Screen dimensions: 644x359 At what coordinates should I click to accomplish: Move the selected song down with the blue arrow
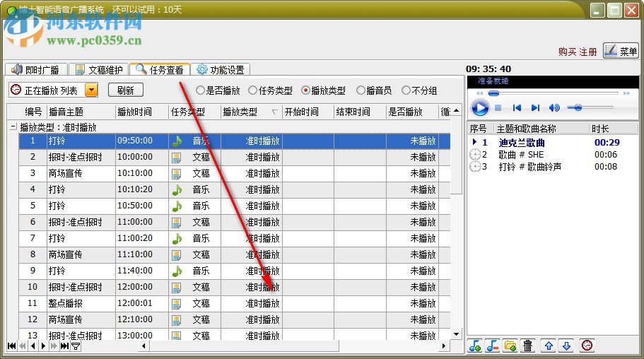pyautogui.click(x=566, y=346)
